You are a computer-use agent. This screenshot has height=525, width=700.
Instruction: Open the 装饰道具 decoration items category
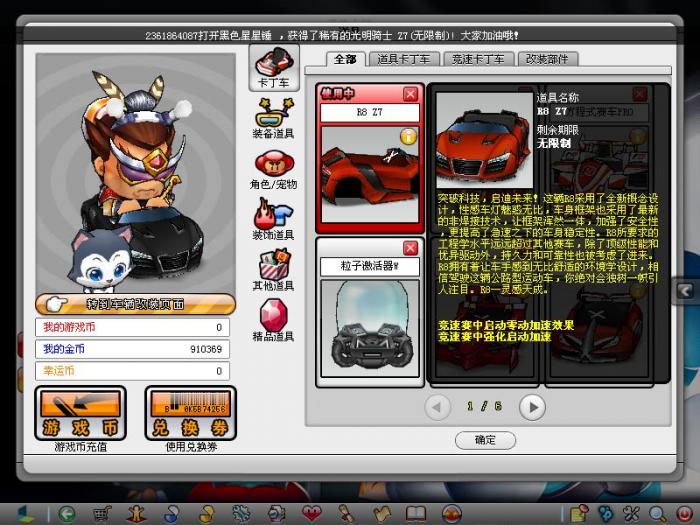tap(274, 220)
